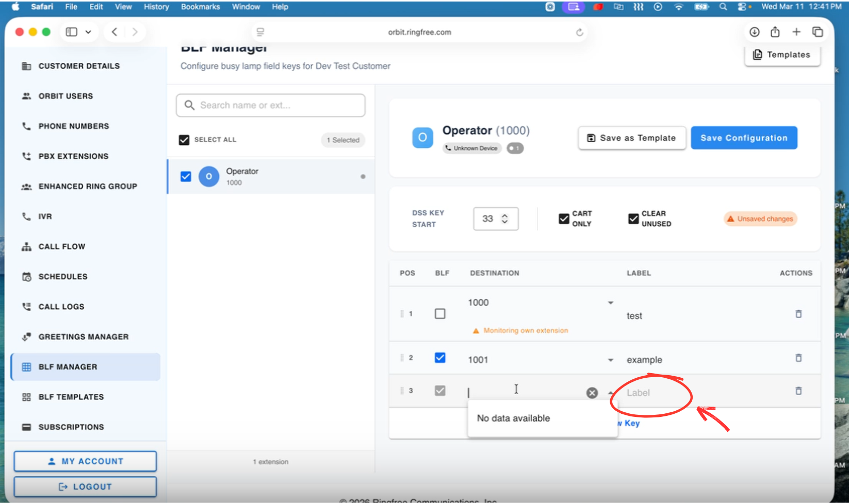This screenshot has width=849, height=504.
Task: Open the BLF Templates sidebar item
Action: pos(71,397)
